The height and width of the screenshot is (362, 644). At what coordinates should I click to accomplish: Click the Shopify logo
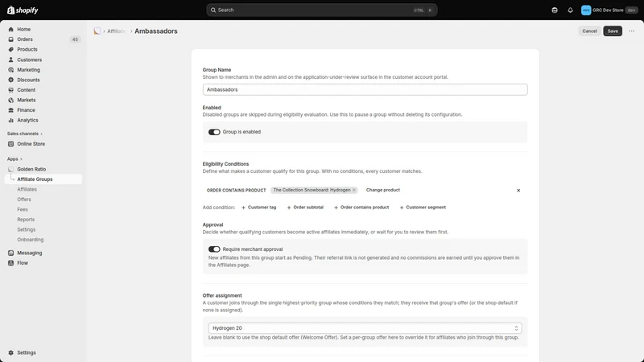coord(23,10)
